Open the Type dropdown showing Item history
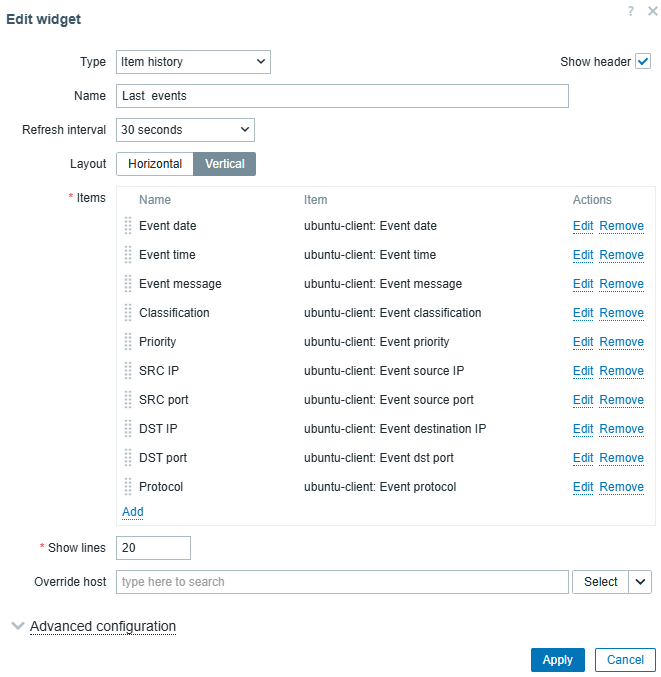The width and height of the screenshot is (661, 677). pyautogui.click(x=193, y=62)
